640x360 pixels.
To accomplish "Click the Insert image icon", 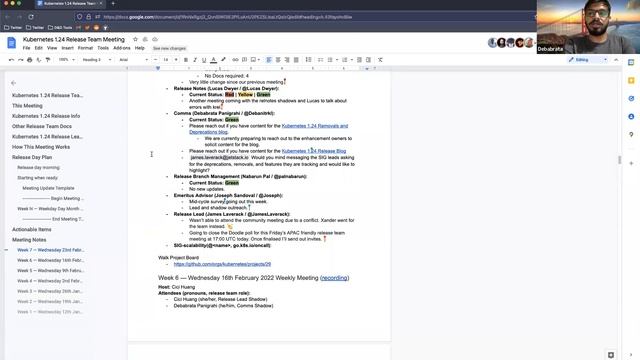I will click(253, 60).
